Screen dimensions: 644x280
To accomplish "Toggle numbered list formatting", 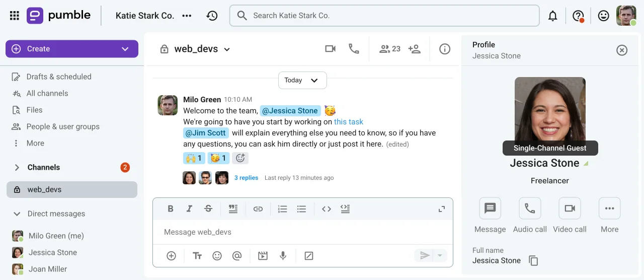I will click(283, 209).
